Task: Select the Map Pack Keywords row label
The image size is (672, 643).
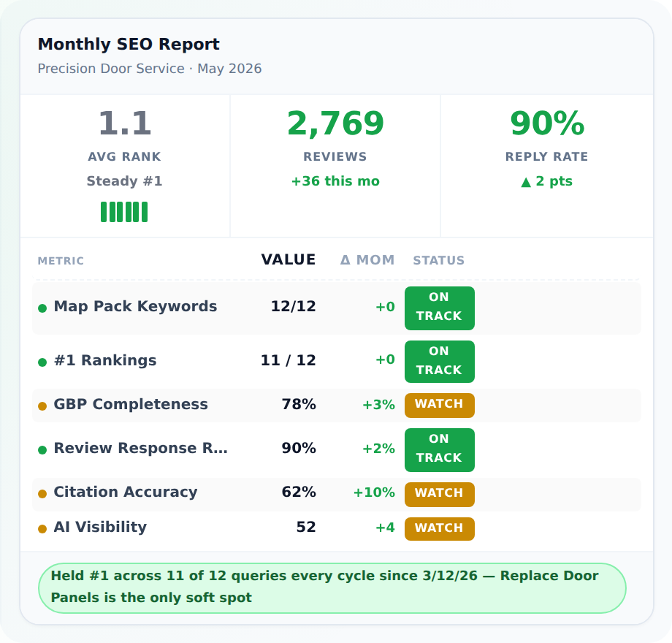Action: tap(135, 306)
